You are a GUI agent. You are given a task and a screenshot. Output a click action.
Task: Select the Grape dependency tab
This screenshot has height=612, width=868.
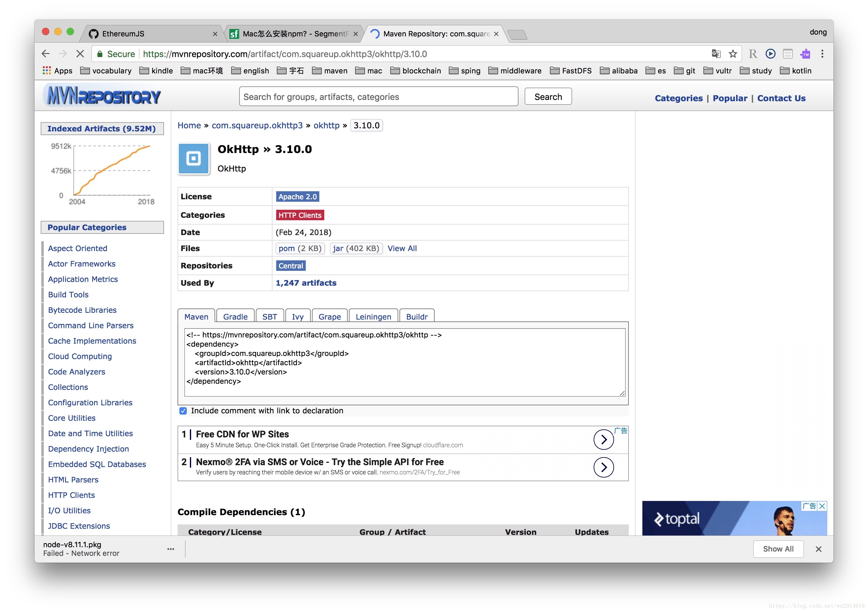click(x=329, y=316)
